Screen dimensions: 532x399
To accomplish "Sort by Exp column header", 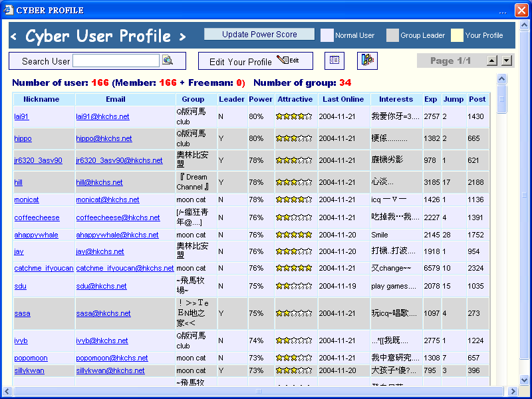I will pyautogui.click(x=430, y=99).
